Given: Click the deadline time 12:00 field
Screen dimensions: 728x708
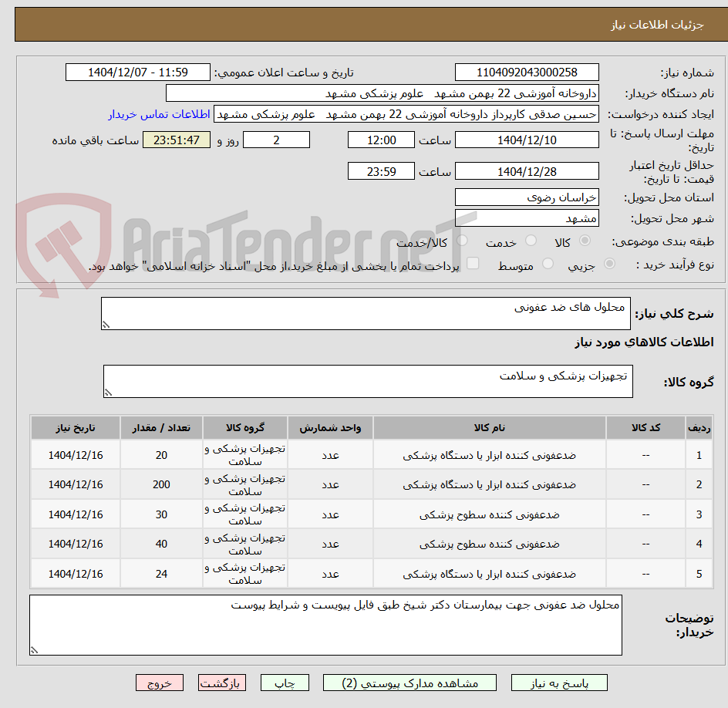Looking at the screenshot, I should pos(381,140).
